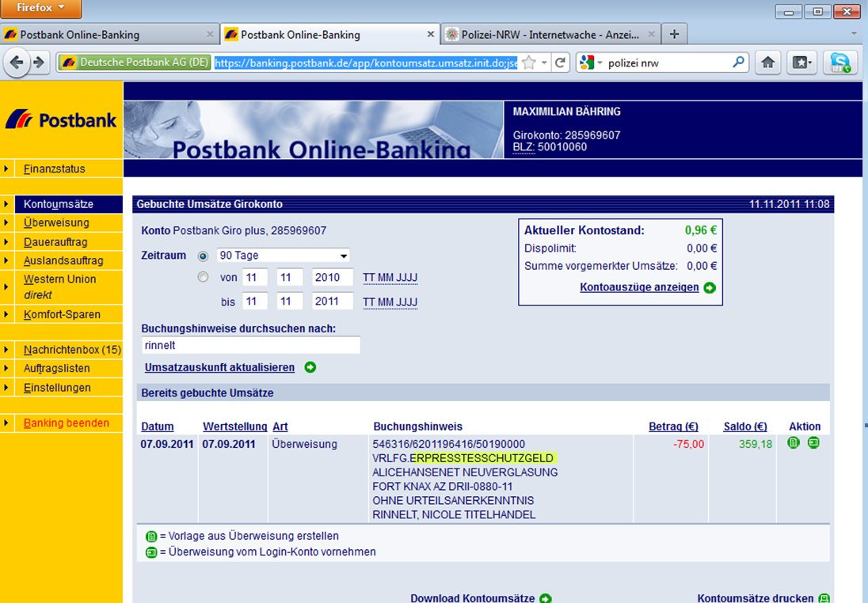Bookmark this page with the star icon

click(x=529, y=63)
